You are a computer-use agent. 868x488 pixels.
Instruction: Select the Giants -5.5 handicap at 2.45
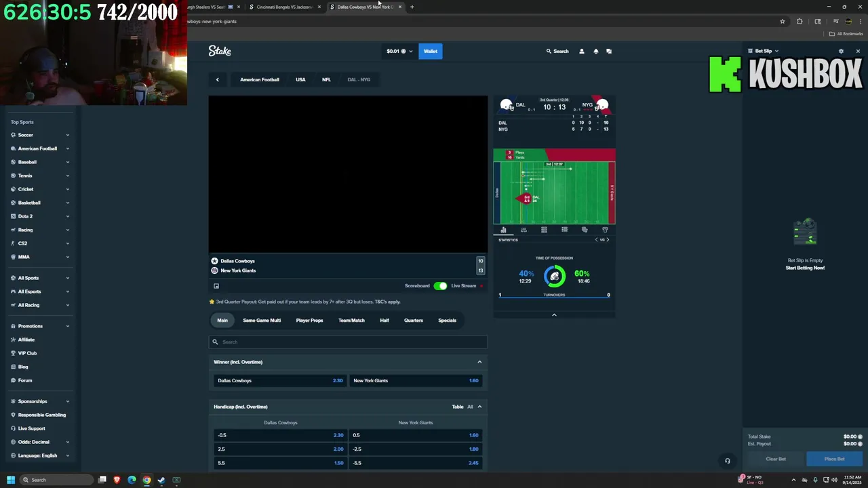click(416, 463)
